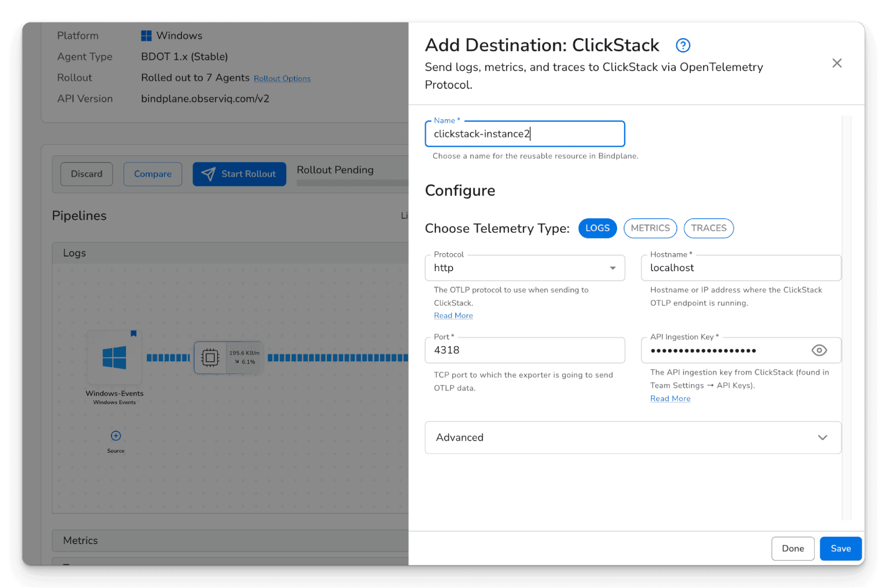Screen dimensions: 887x588
Task: Click the Metrics pipeline section header
Action: point(230,541)
